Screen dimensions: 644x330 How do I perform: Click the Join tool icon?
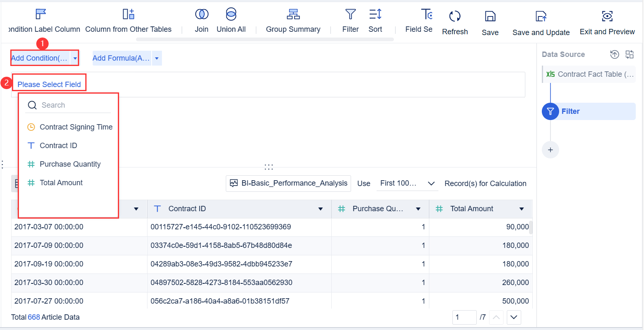point(201,14)
